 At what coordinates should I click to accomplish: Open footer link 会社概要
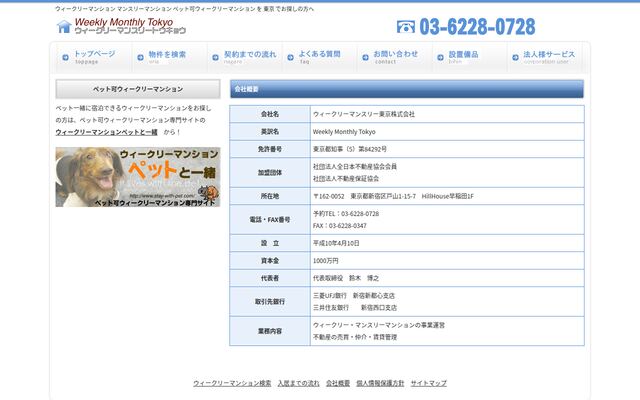tap(338, 383)
